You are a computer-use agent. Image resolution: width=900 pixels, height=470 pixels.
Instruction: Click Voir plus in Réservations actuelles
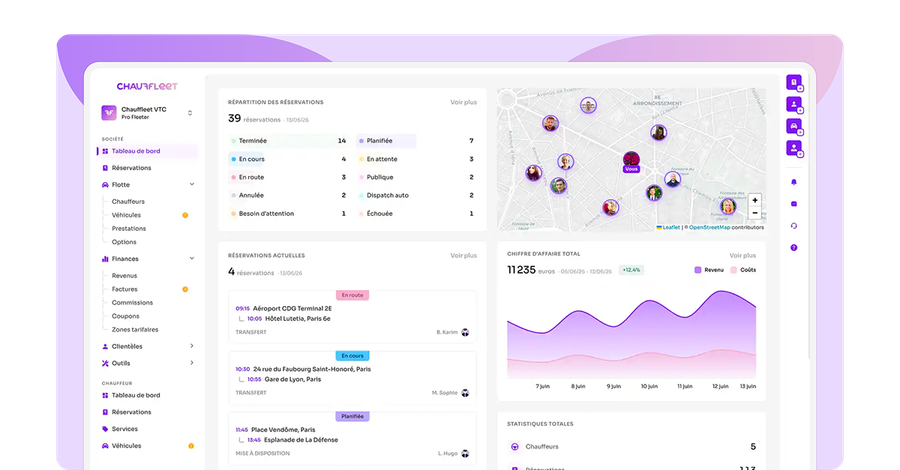(464, 255)
